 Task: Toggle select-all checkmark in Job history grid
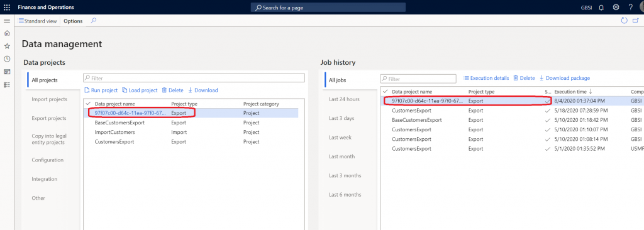coord(385,92)
